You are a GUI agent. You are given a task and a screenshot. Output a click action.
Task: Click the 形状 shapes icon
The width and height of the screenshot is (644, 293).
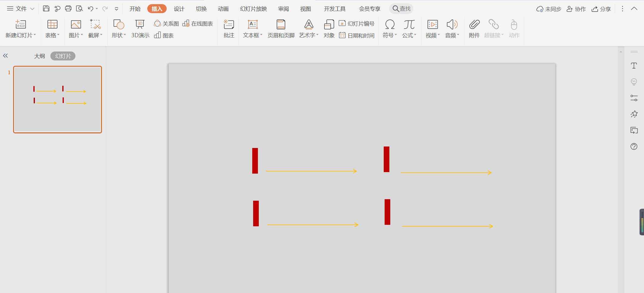(119, 24)
